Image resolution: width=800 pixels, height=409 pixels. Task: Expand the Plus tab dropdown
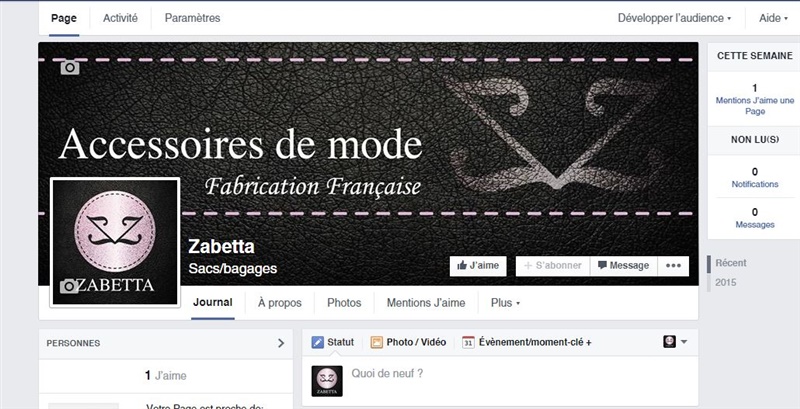click(505, 303)
